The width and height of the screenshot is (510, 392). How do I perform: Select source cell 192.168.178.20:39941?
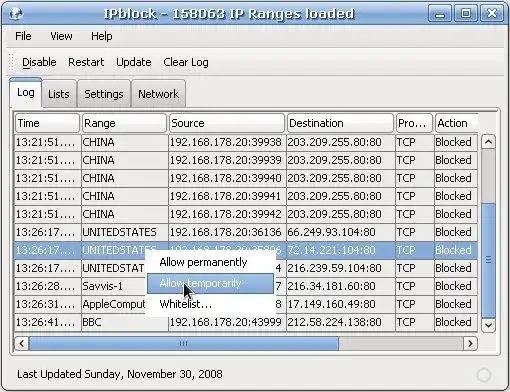[x=227, y=196]
